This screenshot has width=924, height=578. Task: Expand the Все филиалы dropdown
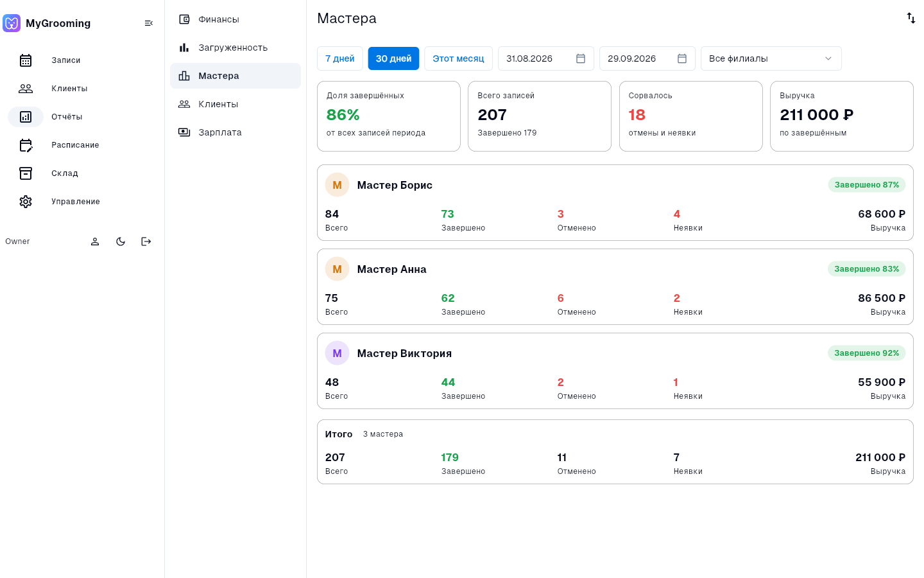tap(771, 58)
